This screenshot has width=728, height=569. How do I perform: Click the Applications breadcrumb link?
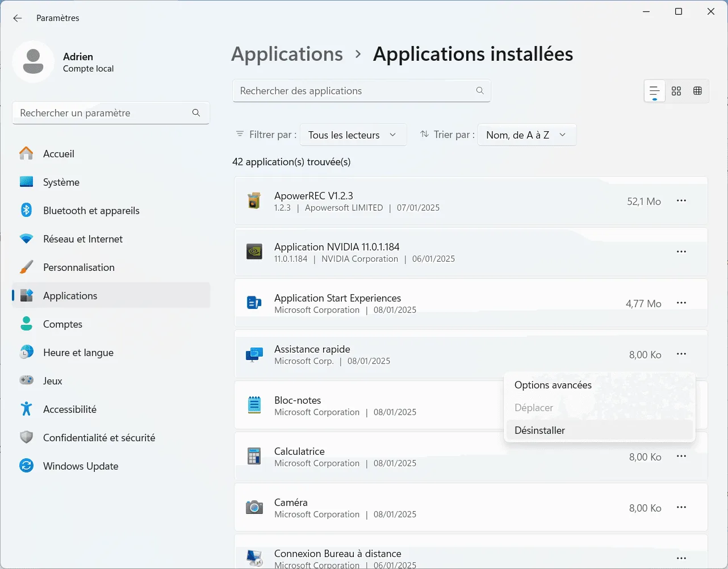287,54
